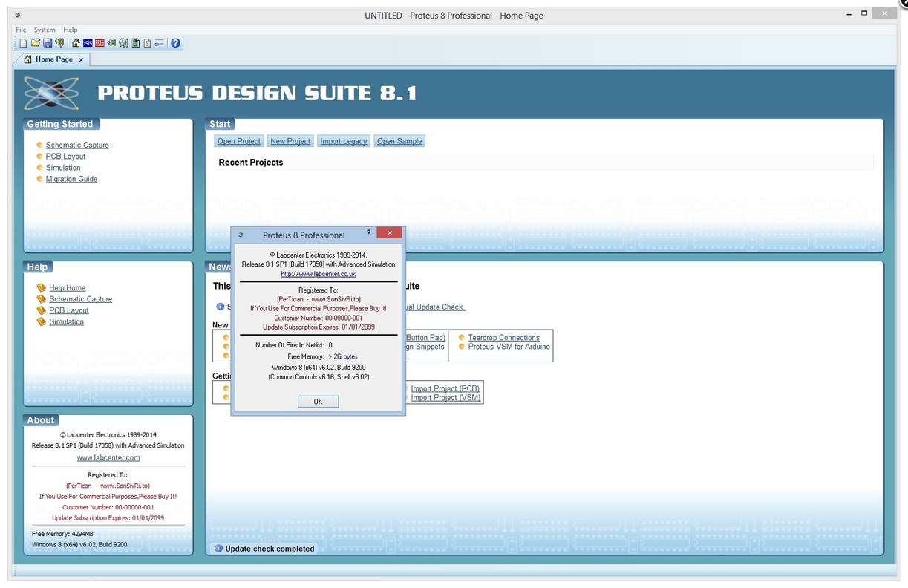Minimize the Proteus main window

[848, 13]
